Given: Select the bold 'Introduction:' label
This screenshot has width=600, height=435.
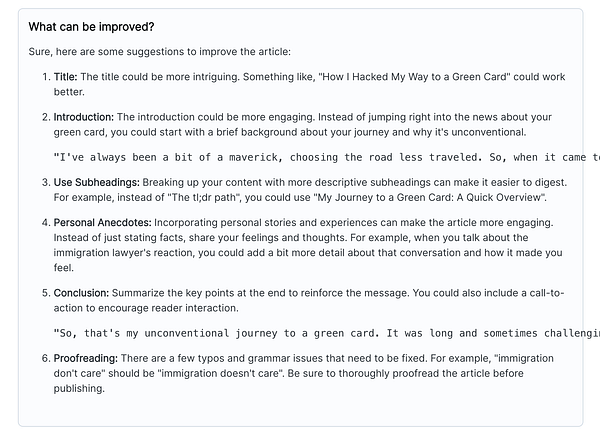Looking at the screenshot, I should click(x=84, y=117).
